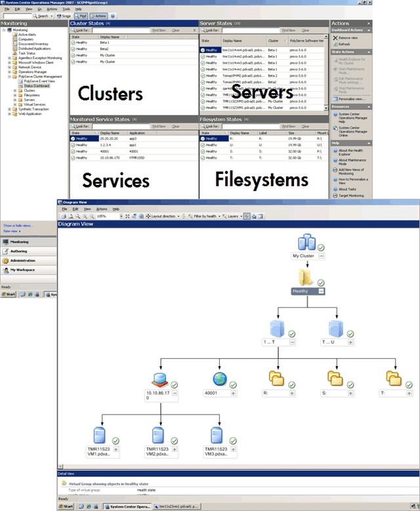Switch to the Administration workspace
Viewport: 420px width, 511px height.
[28, 260]
